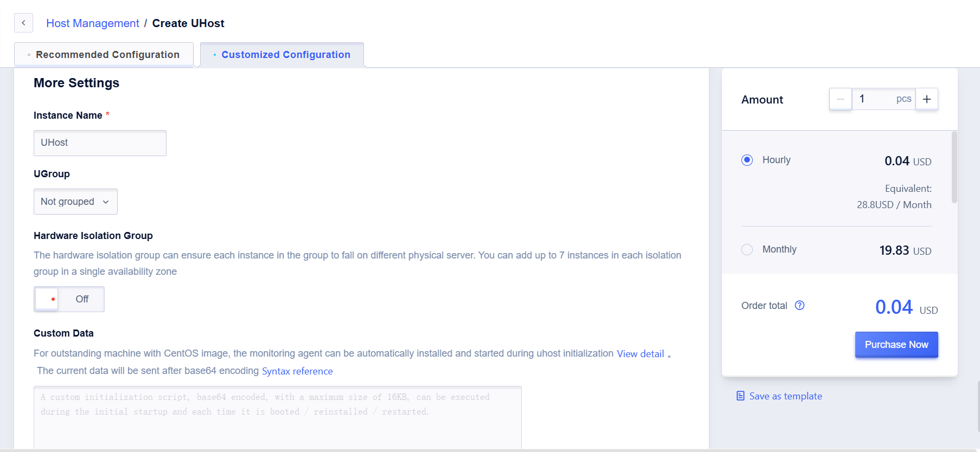Click the back arrow button
The image size is (980, 452).
point(23,23)
